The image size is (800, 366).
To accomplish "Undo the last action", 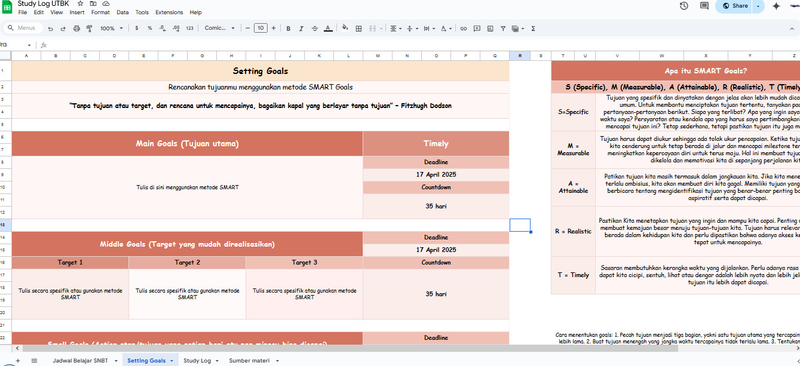I will pos(50,29).
